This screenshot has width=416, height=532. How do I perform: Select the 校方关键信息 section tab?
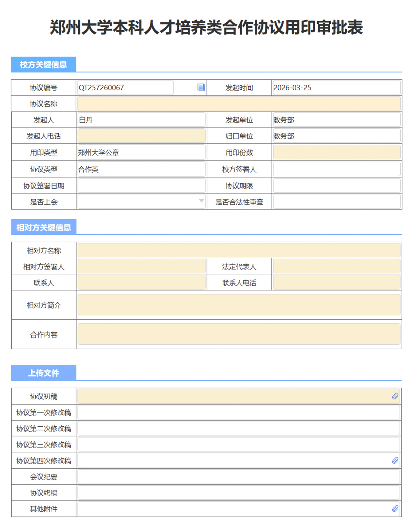click(x=44, y=65)
